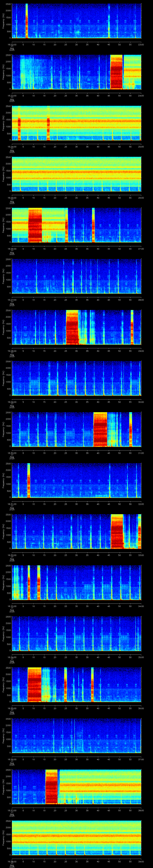This screenshot has height=868, width=153.
Task: Click the Frequency (Hz) label of the 16:29:00 panel
Action: [x=3, y=378]
